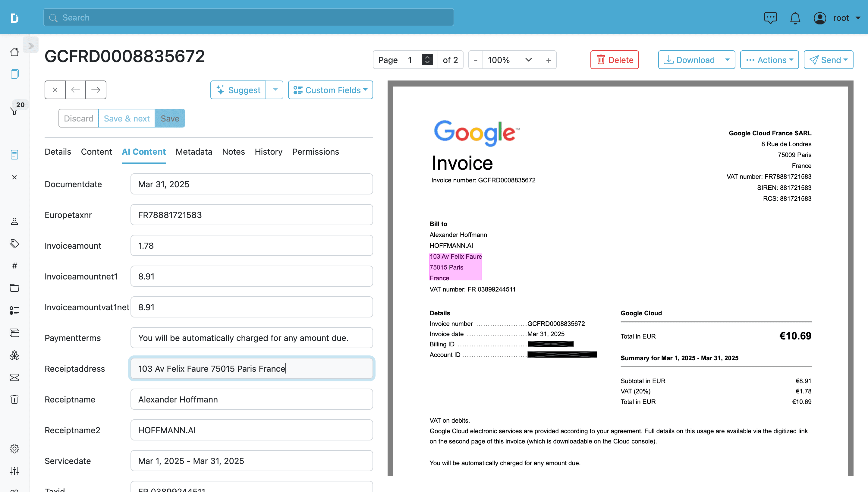Open the Home dashboard icon in sidebar

(14, 52)
